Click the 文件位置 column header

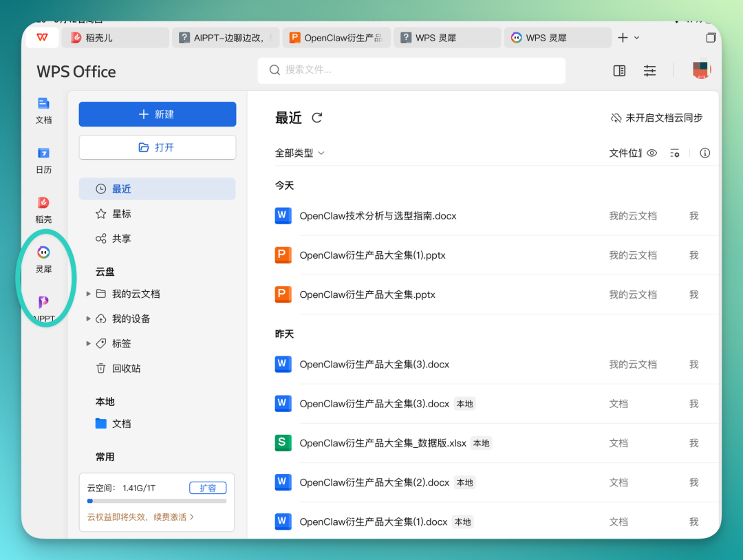(625, 153)
